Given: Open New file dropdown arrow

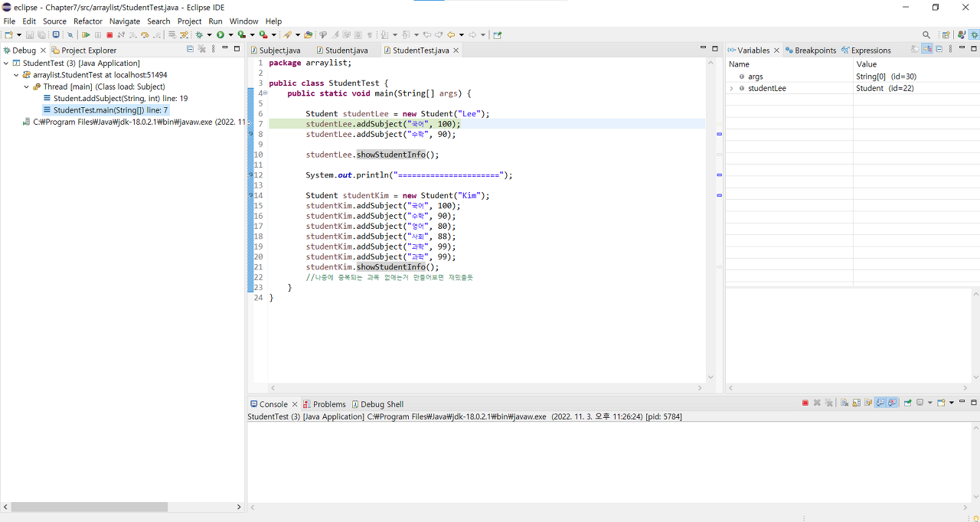Looking at the screenshot, I should [19, 34].
